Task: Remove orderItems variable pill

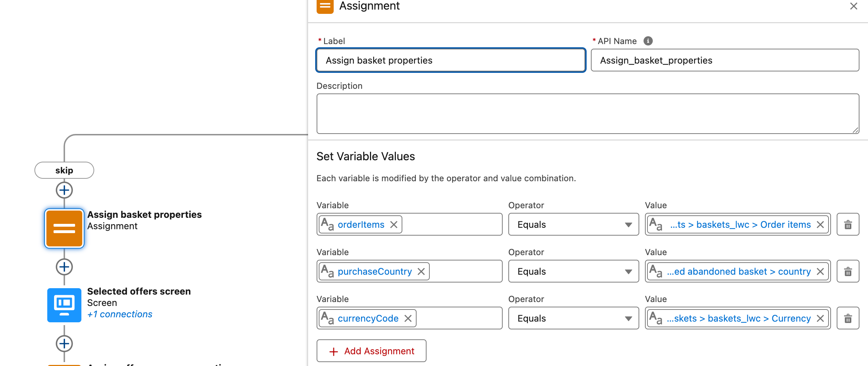Action: point(394,225)
